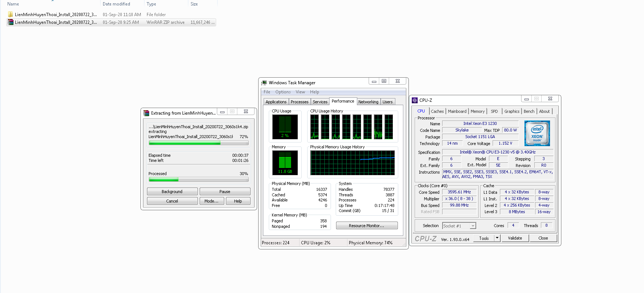Click the WinRAR icon in the extraction dialog title
Screen dimensions: 644x293
(146, 113)
